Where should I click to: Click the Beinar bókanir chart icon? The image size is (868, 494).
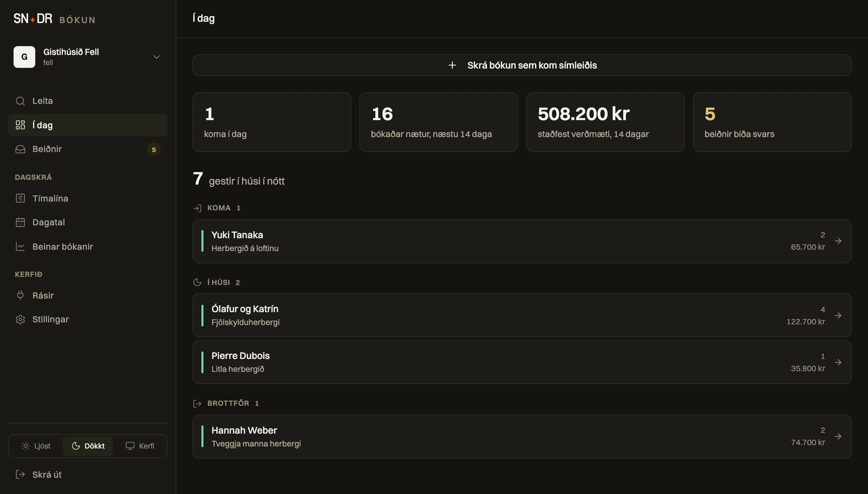[20, 247]
